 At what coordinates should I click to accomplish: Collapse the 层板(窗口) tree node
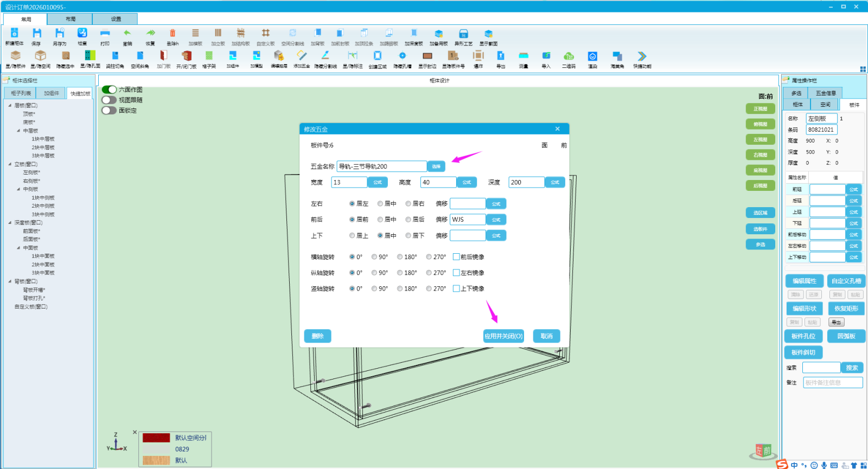coord(10,106)
